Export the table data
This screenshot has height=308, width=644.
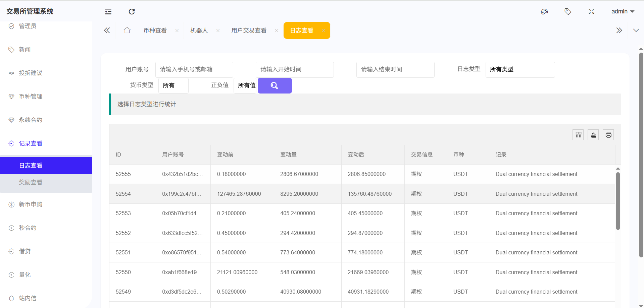coord(593,135)
